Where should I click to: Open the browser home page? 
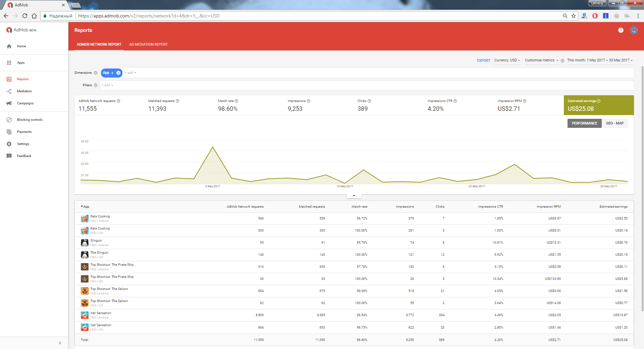pos(34,16)
